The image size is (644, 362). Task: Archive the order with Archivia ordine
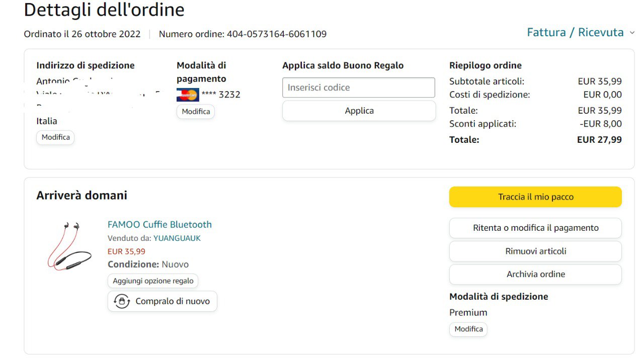[535, 274]
